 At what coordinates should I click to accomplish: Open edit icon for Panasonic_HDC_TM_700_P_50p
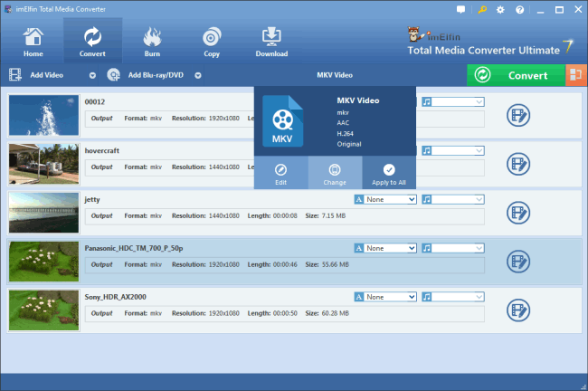coord(518,262)
